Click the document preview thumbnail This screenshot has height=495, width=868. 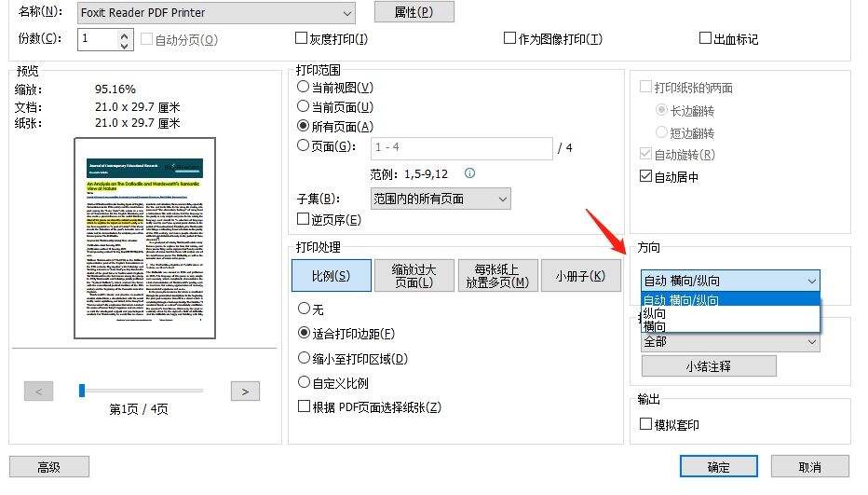pos(145,239)
